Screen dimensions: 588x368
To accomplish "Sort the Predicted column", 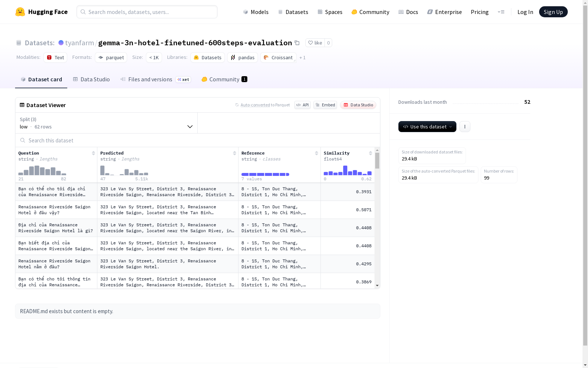I will pyautogui.click(x=234, y=153).
